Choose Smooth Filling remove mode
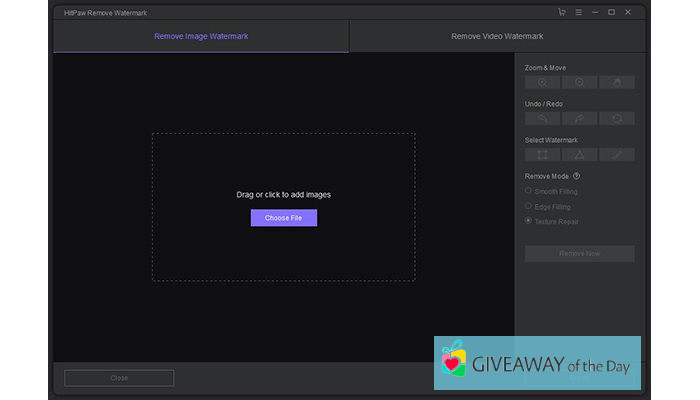Image resolution: width=700 pixels, height=400 pixels. 529,191
